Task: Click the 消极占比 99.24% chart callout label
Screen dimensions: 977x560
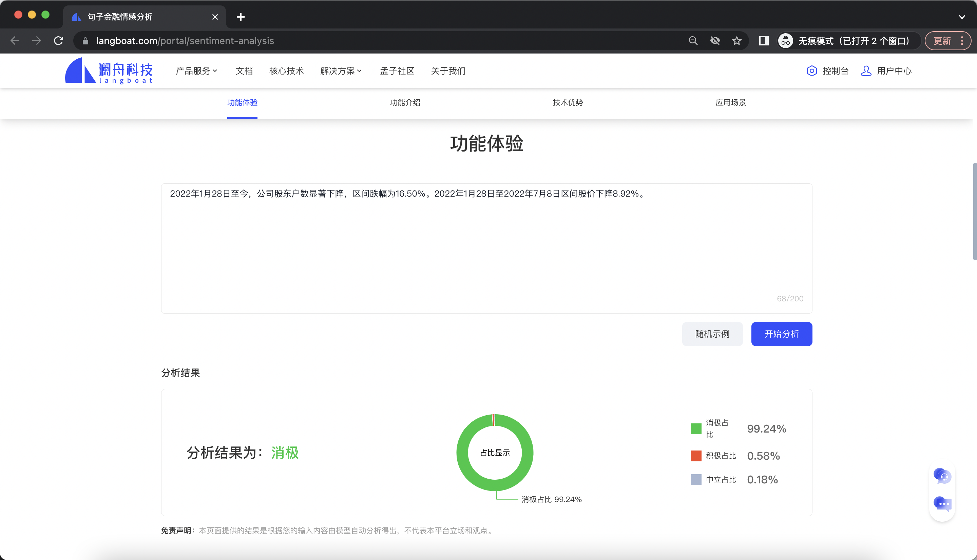Action: (551, 499)
